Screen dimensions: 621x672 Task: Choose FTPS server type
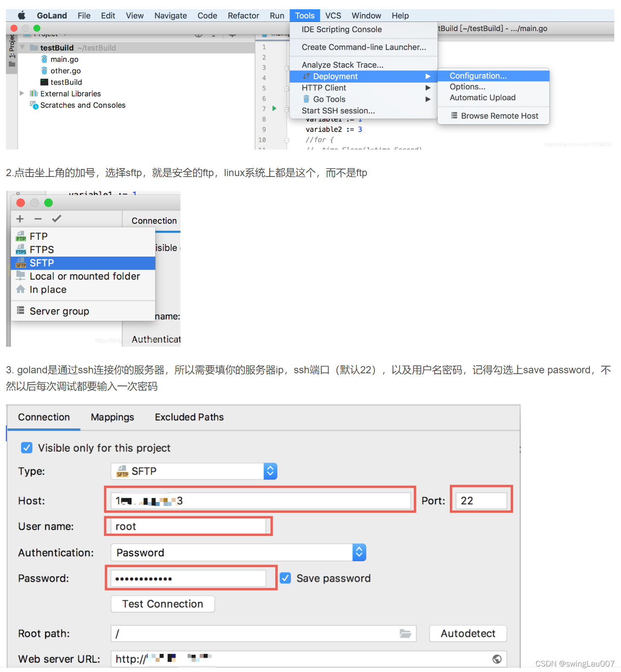[x=83, y=250]
